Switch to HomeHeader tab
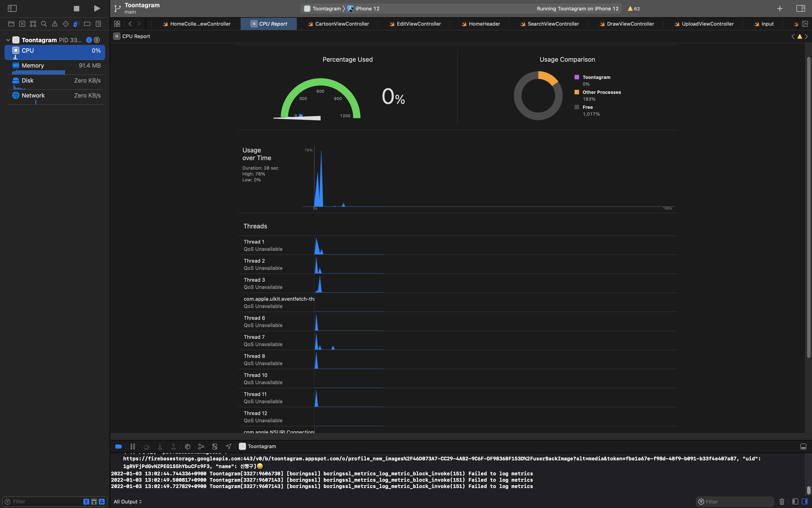Viewport: 812px width, 508px height. [481, 24]
